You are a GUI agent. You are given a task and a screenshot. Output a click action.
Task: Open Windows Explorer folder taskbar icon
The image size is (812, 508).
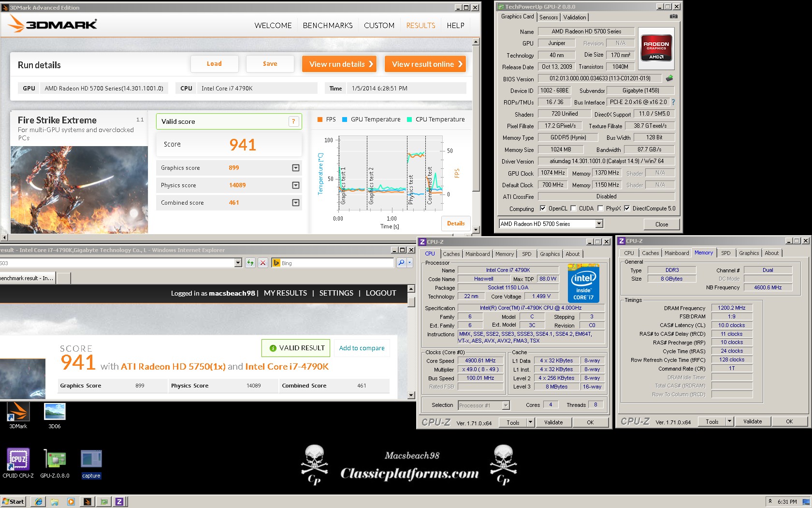click(x=55, y=501)
